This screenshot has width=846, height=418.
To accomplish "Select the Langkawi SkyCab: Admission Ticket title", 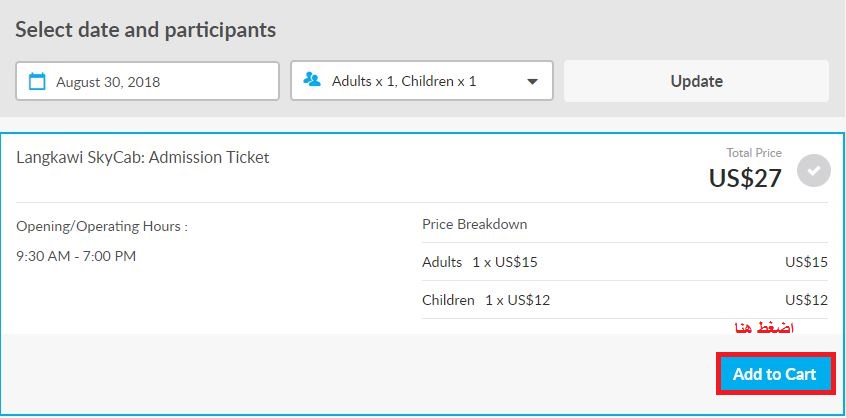I will [143, 157].
